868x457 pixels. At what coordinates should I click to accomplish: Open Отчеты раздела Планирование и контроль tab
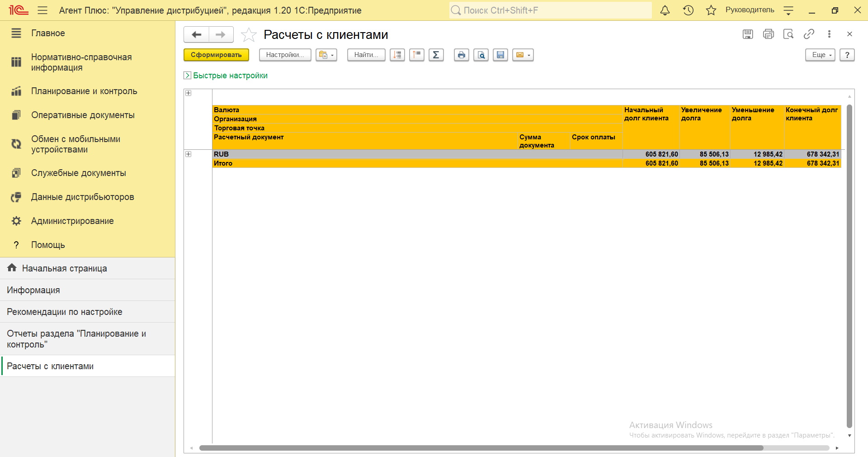[88, 339]
